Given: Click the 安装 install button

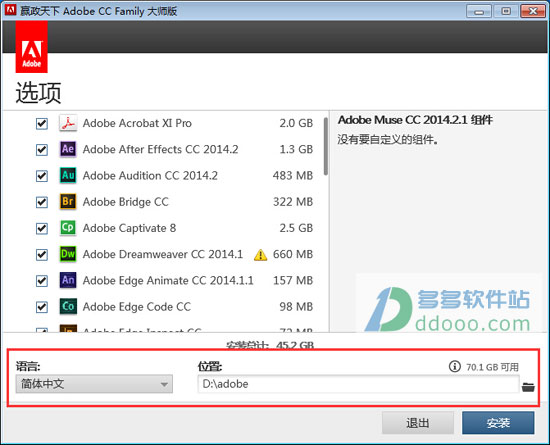Looking at the screenshot, I should pos(498,423).
